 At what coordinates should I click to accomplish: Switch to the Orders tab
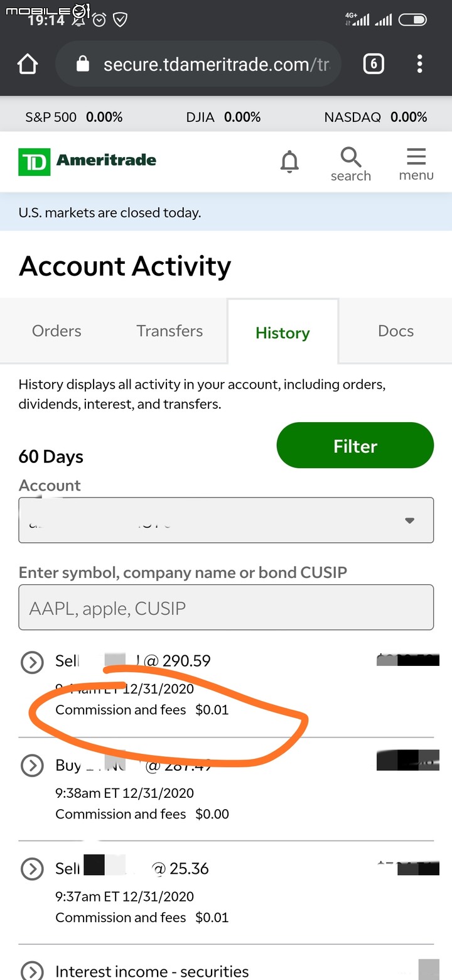56,331
